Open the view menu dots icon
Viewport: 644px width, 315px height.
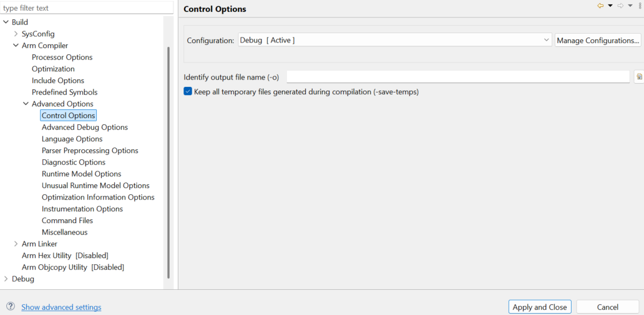640,6
